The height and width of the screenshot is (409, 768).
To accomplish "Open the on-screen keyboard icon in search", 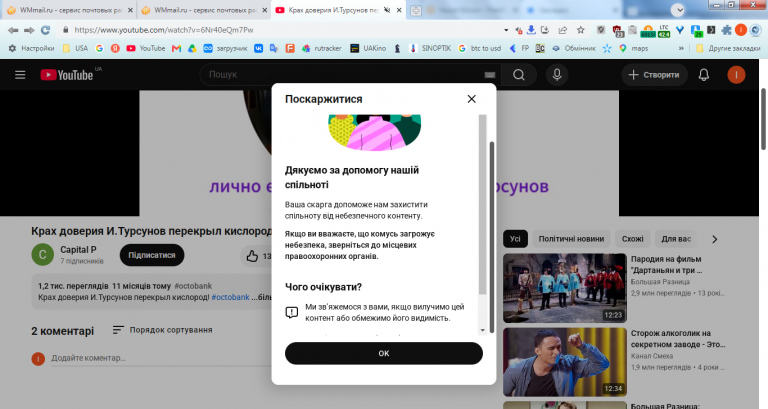I will click(490, 75).
